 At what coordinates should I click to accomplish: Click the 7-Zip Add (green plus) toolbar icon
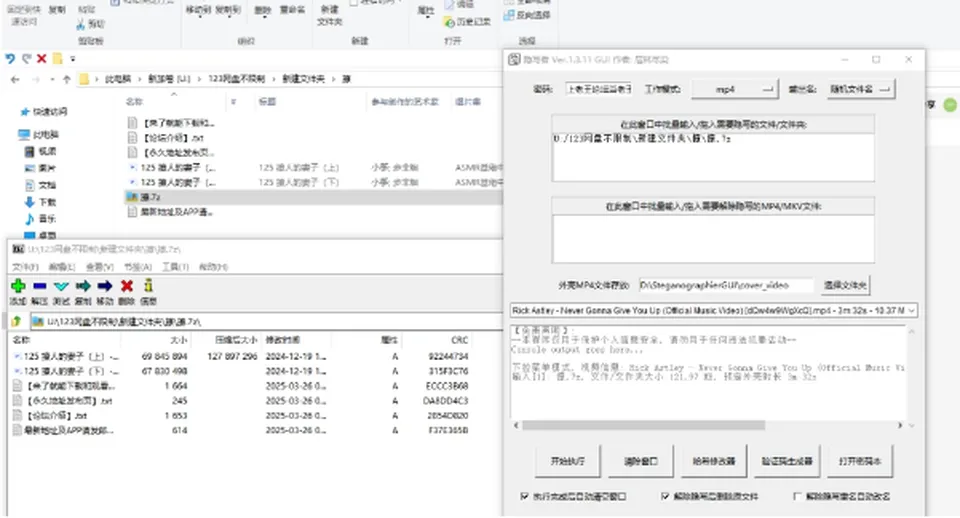18,286
